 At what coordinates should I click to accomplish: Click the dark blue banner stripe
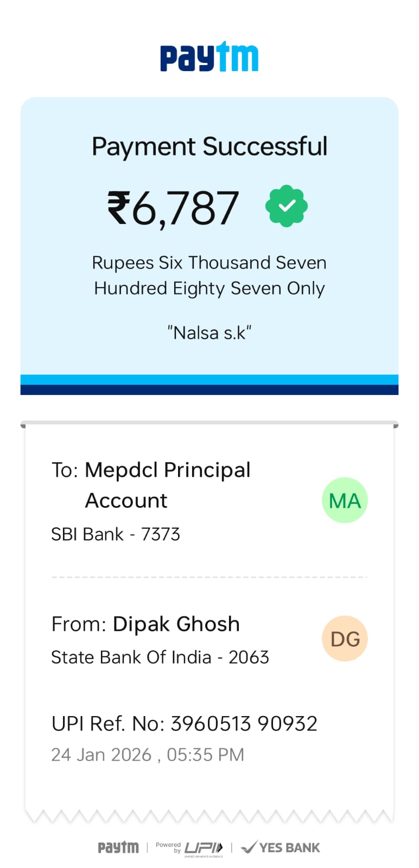point(210,390)
